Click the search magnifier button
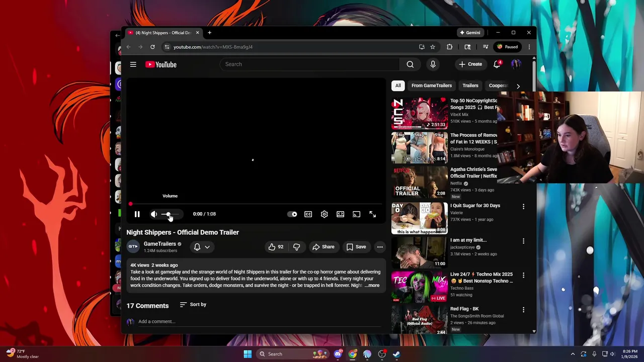 pos(410,64)
